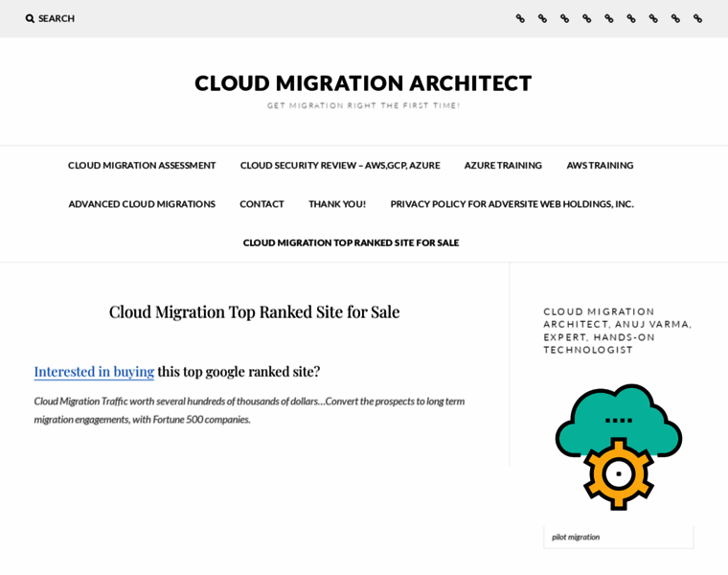Click the sixth link icon in top bar
728x575 pixels.
[631, 18]
